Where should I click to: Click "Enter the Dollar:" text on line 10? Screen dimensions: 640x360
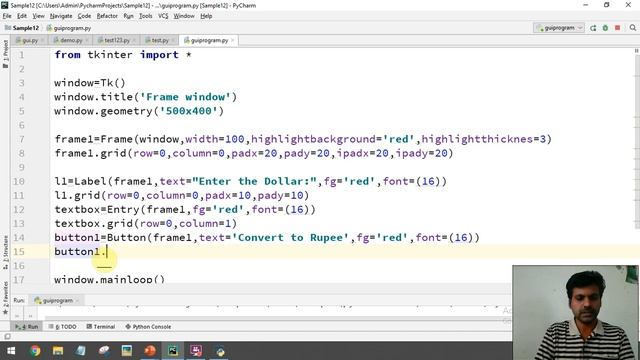(x=254, y=181)
